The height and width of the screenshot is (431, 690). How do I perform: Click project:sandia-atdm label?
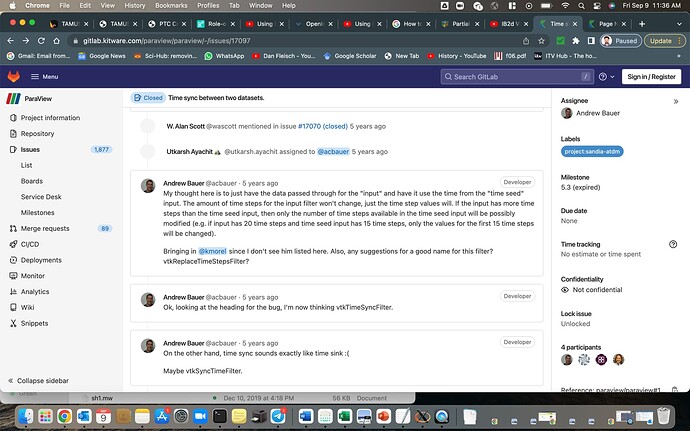point(592,151)
